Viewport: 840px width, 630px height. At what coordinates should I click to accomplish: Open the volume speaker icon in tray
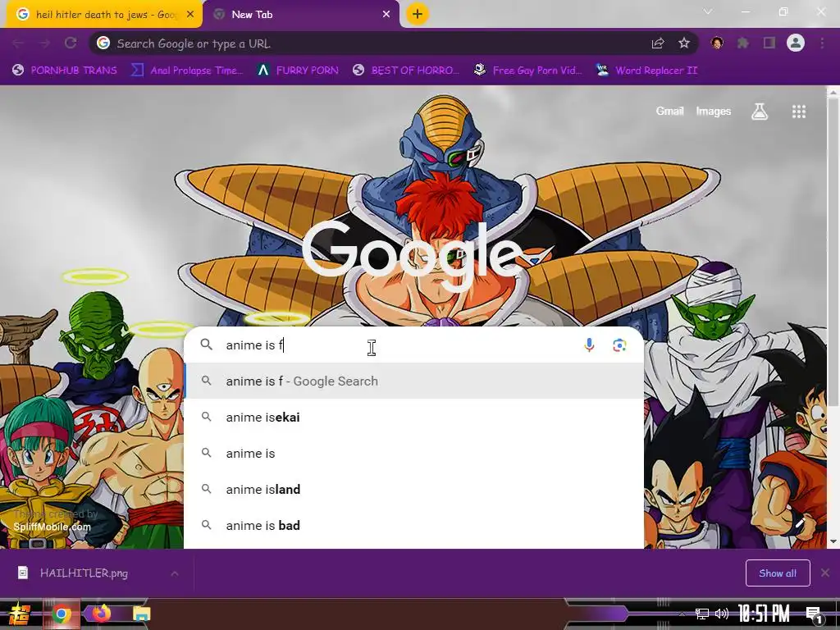point(722,614)
